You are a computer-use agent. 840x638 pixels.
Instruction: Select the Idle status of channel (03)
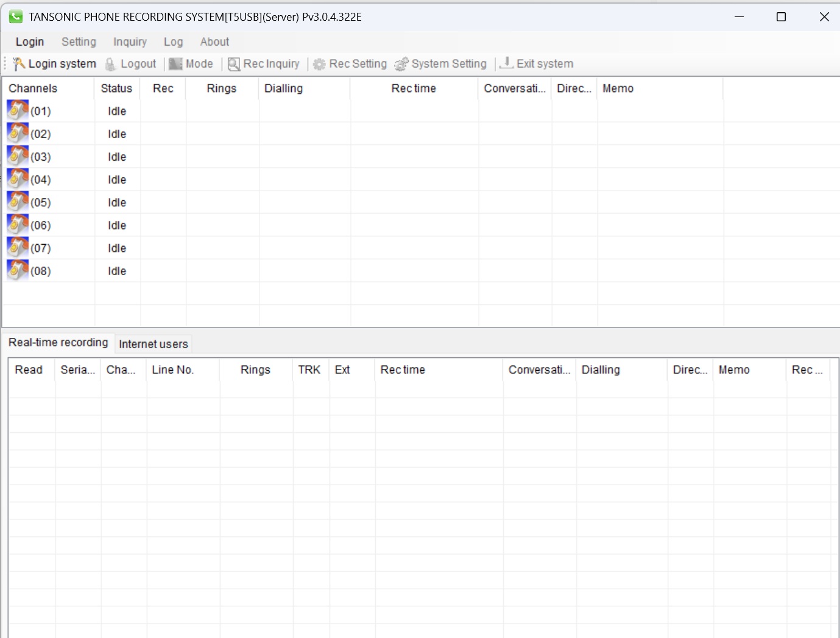117,157
